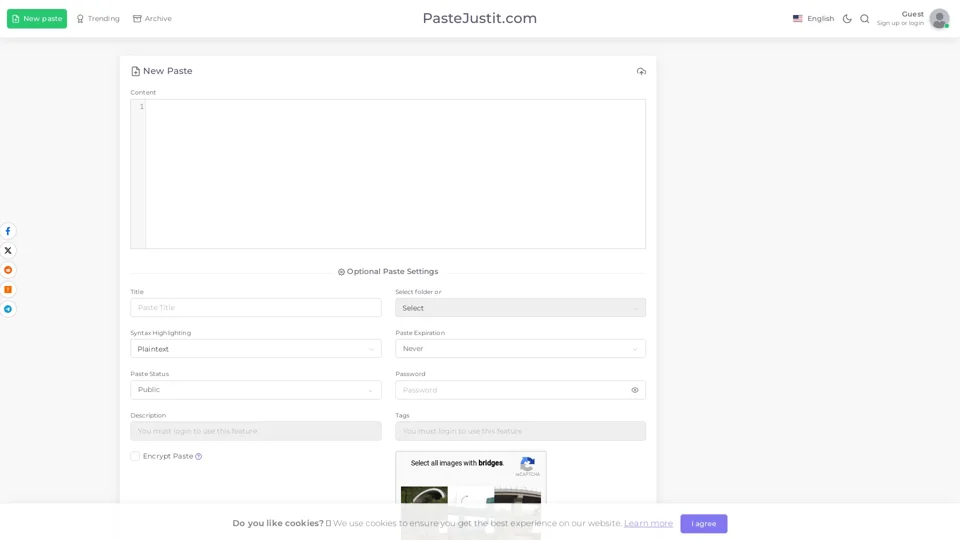Click the Trending ribbon icon

80,19
